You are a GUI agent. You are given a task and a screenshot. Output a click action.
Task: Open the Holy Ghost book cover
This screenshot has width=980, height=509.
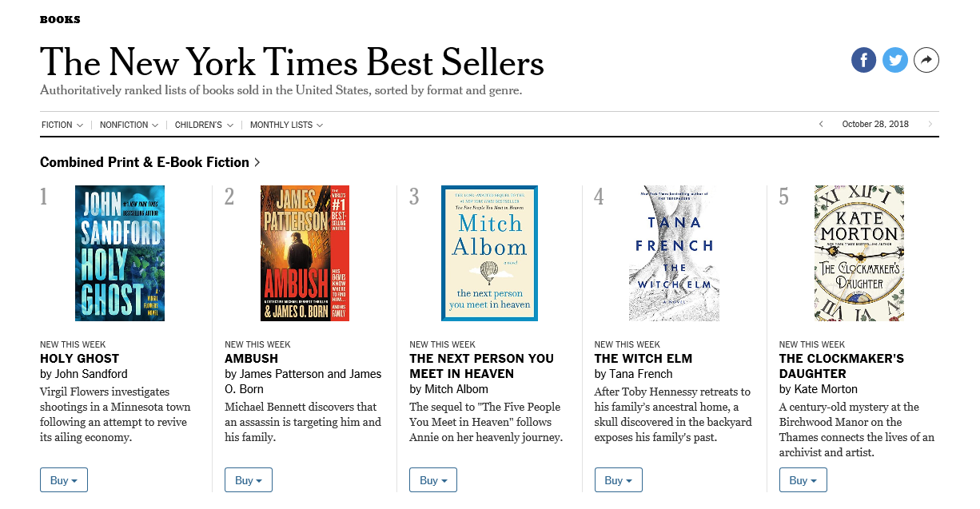[x=120, y=253]
